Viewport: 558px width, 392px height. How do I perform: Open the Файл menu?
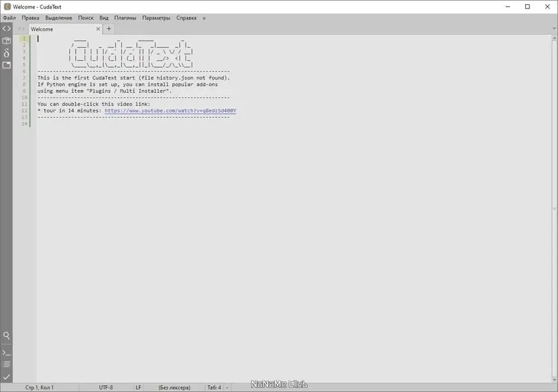(x=9, y=17)
